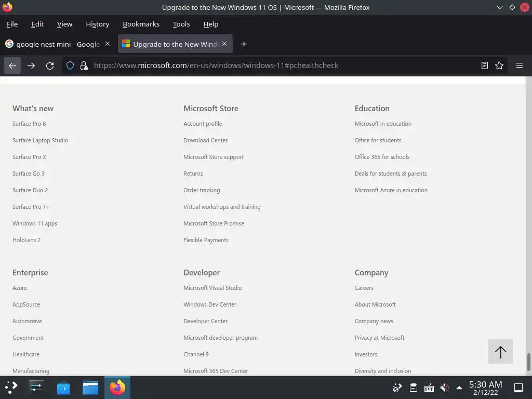Open the View menu
The width and height of the screenshot is (532, 399).
pos(64,24)
